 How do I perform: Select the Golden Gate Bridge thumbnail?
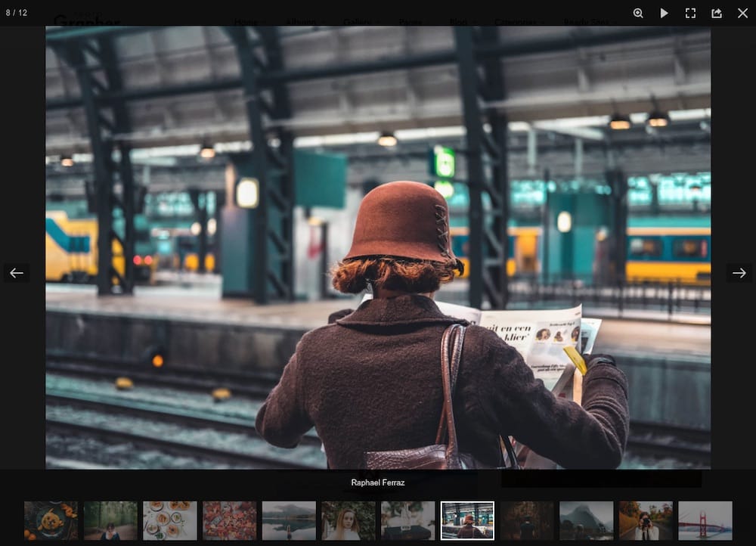tap(705, 520)
